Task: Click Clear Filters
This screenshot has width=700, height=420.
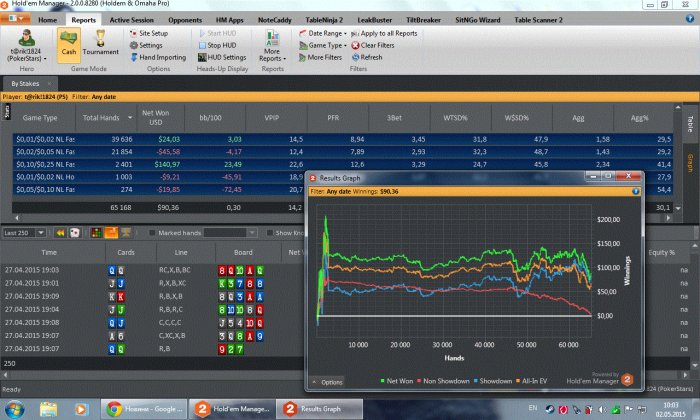Action: (x=373, y=46)
